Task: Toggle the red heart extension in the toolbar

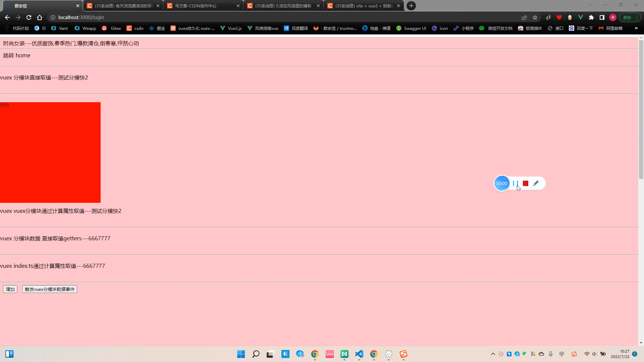Action: click(x=559, y=17)
